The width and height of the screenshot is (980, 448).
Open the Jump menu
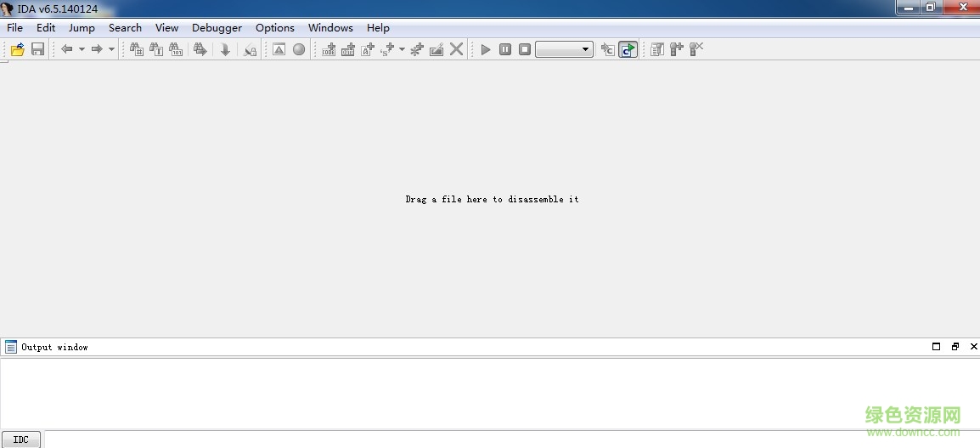click(x=82, y=27)
